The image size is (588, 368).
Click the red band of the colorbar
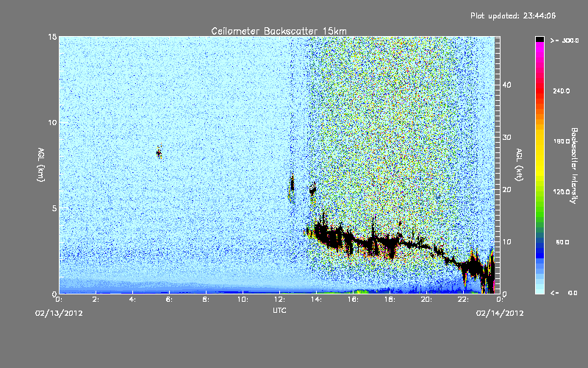tap(539, 90)
